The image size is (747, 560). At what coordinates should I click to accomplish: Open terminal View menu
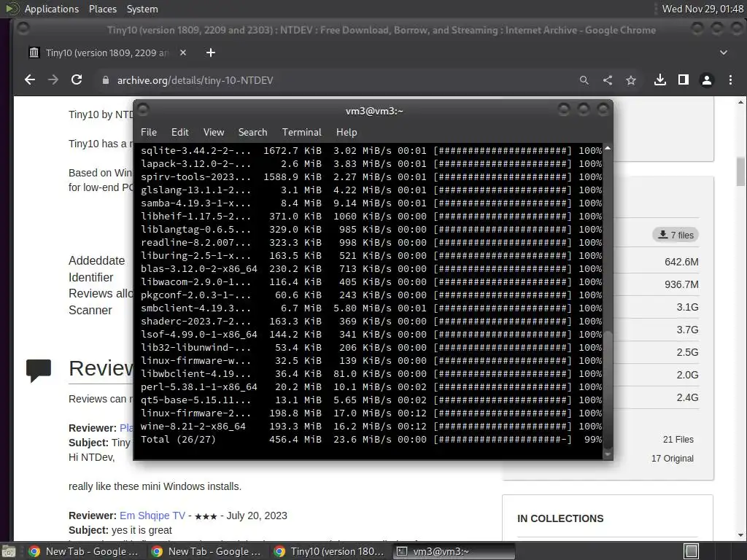(x=214, y=132)
